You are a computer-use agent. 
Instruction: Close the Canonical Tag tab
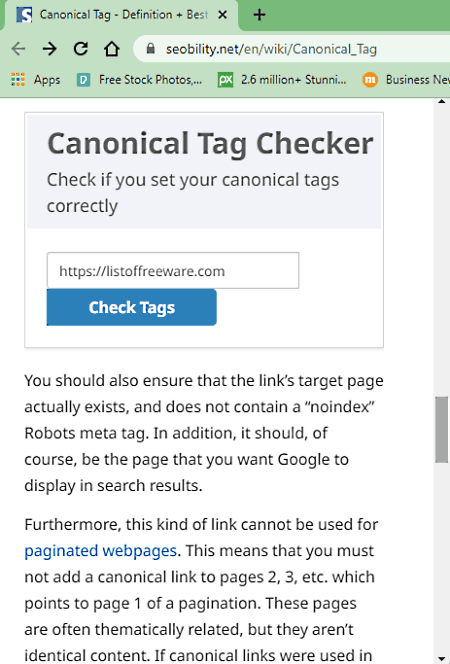tap(223, 15)
